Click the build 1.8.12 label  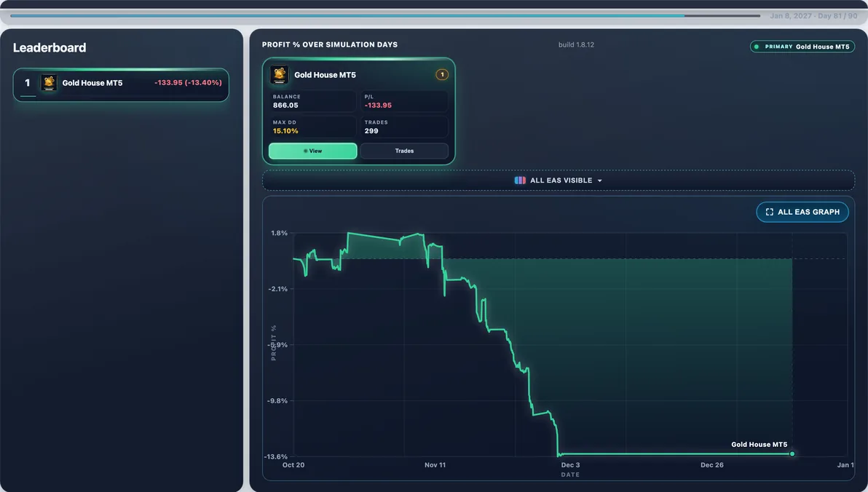pyautogui.click(x=576, y=45)
